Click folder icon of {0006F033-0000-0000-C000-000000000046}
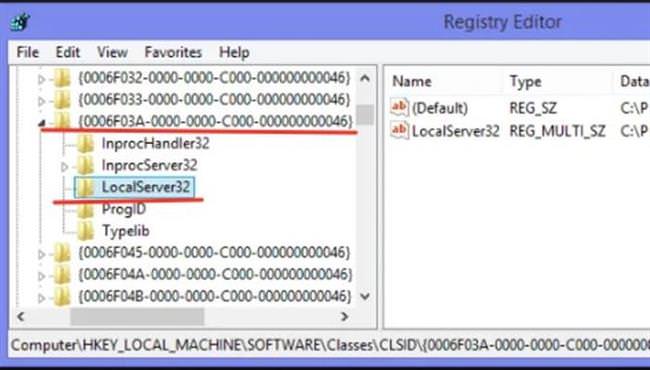This screenshot has width=650, height=370. pyautogui.click(x=62, y=100)
